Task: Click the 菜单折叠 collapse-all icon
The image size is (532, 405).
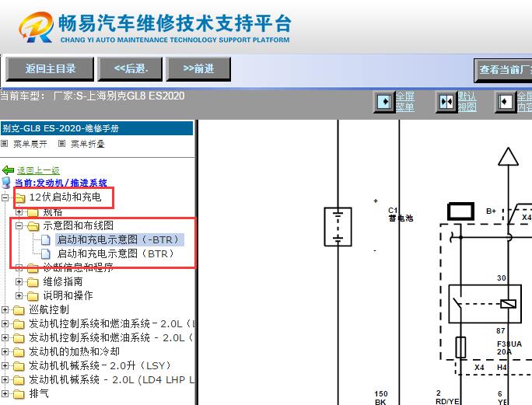Action: [61, 144]
